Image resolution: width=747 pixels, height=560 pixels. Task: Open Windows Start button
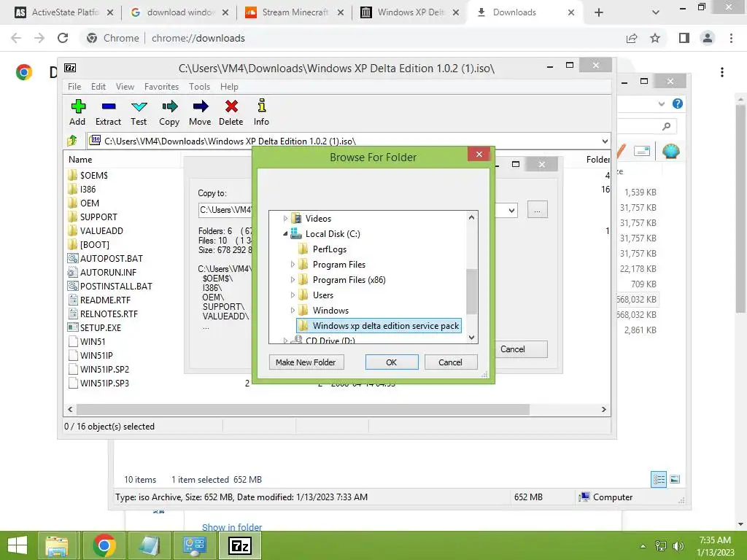click(x=18, y=545)
